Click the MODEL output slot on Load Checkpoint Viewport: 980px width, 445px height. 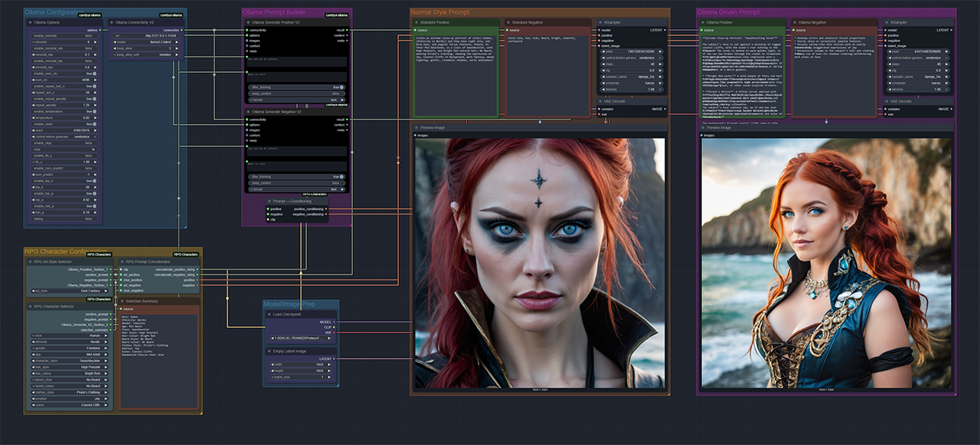[x=335, y=322]
